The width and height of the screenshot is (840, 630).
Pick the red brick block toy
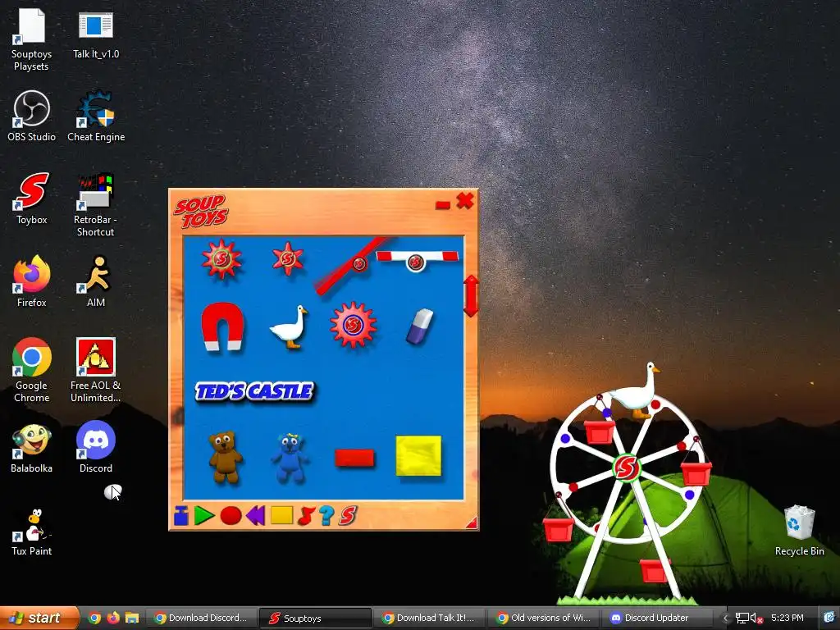click(x=354, y=458)
